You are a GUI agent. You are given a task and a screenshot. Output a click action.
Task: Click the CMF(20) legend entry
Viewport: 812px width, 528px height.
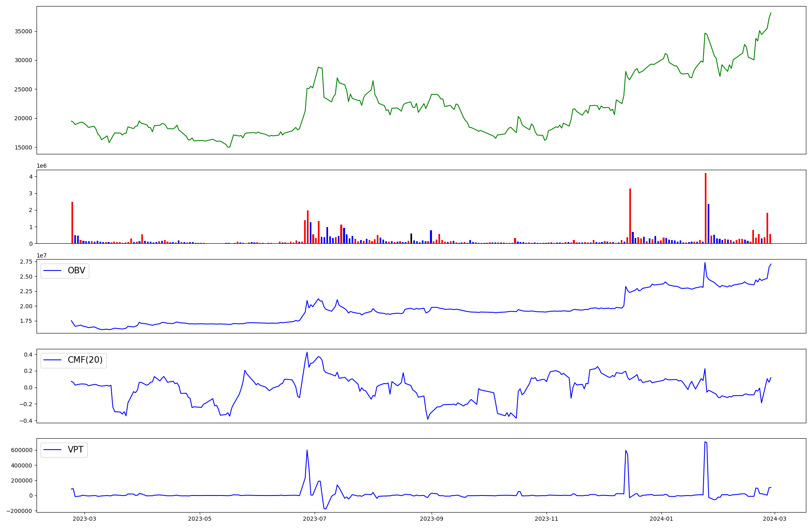pyautogui.click(x=85, y=360)
